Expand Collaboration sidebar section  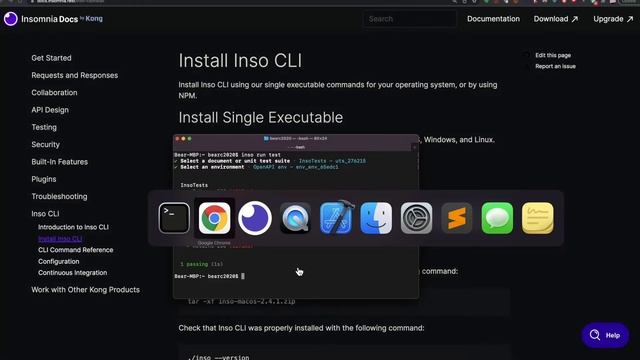pyautogui.click(x=54, y=93)
